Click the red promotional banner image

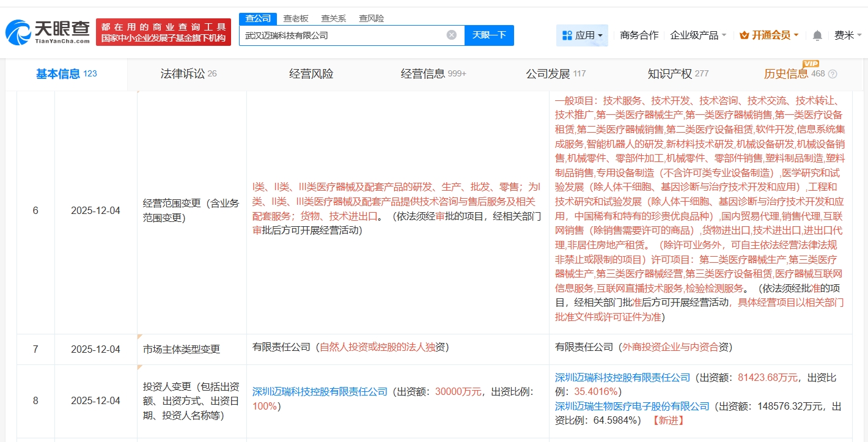point(163,32)
